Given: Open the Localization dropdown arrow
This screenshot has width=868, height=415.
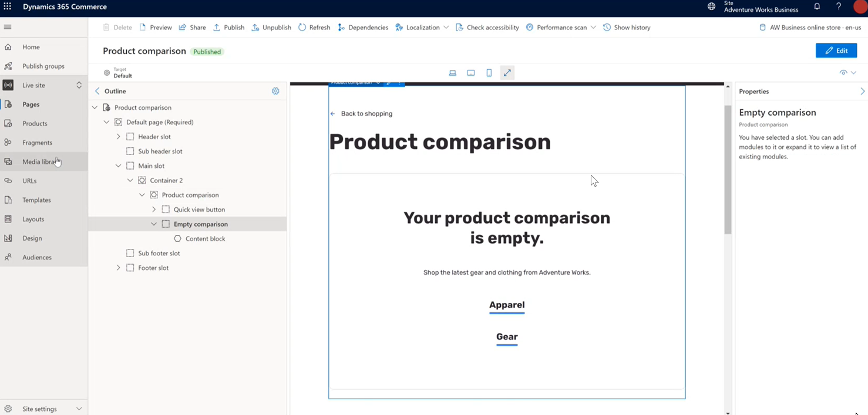Looking at the screenshot, I should [x=446, y=28].
